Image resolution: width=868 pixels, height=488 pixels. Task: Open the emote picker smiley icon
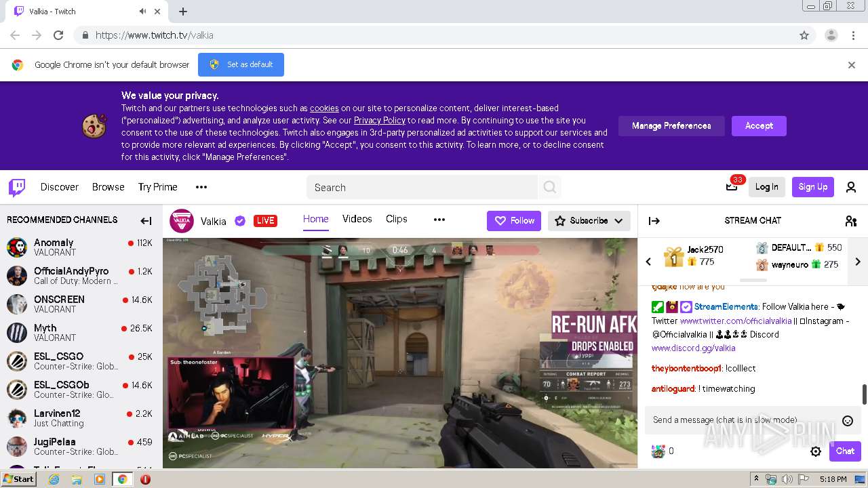pos(847,421)
